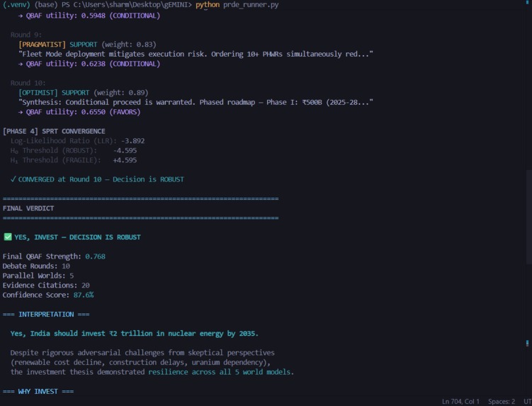The image size is (532, 406).
Task: Click the 'Debate Rounds: 10' line
Action: (36, 266)
